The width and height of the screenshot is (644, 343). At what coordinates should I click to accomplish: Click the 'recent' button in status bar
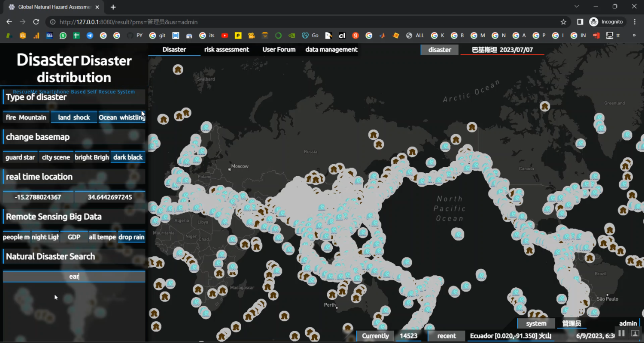[x=447, y=336]
